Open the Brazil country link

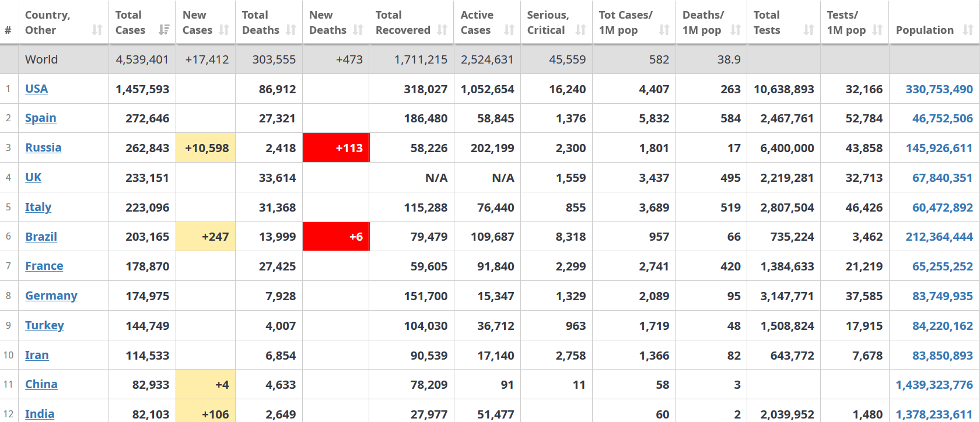tap(41, 237)
